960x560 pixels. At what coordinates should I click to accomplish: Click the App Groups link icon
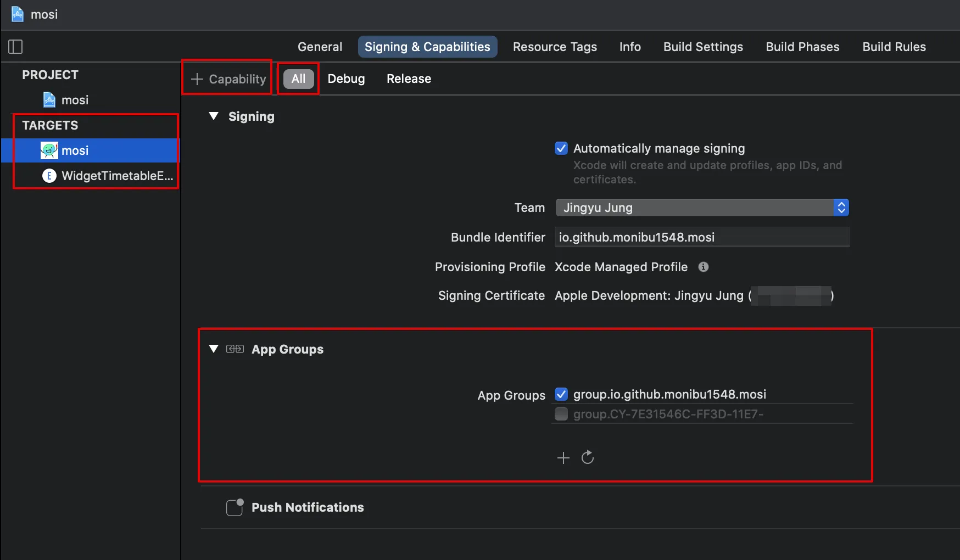click(x=235, y=349)
